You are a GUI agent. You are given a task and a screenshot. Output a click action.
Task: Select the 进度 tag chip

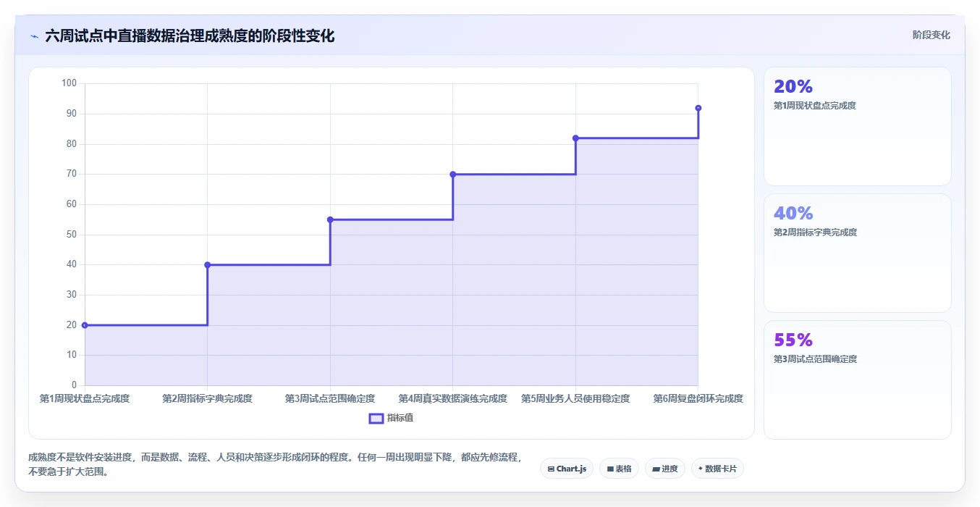click(x=664, y=469)
